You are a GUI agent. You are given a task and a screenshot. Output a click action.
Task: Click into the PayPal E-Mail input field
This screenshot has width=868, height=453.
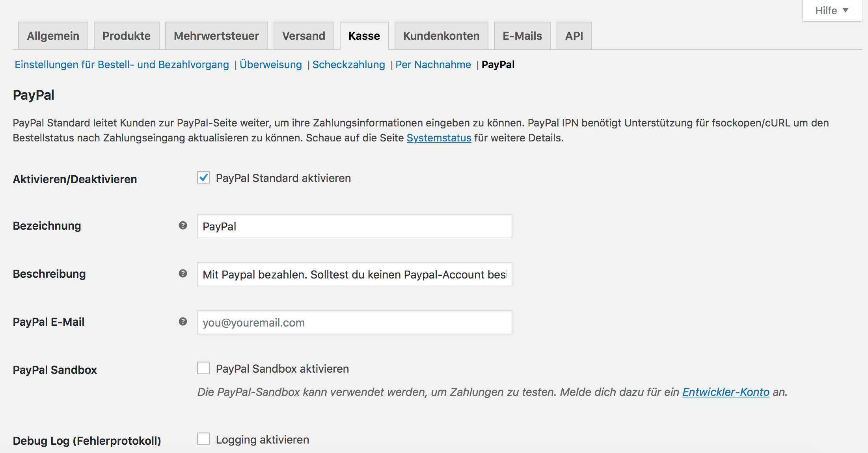354,323
